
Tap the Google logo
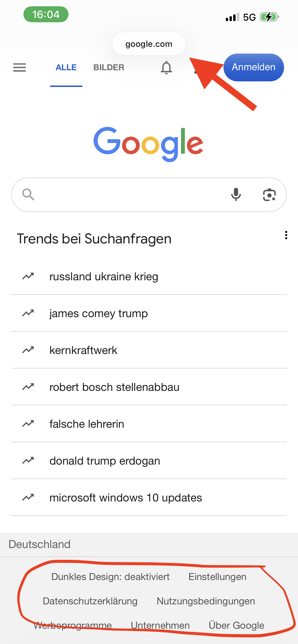(149, 144)
